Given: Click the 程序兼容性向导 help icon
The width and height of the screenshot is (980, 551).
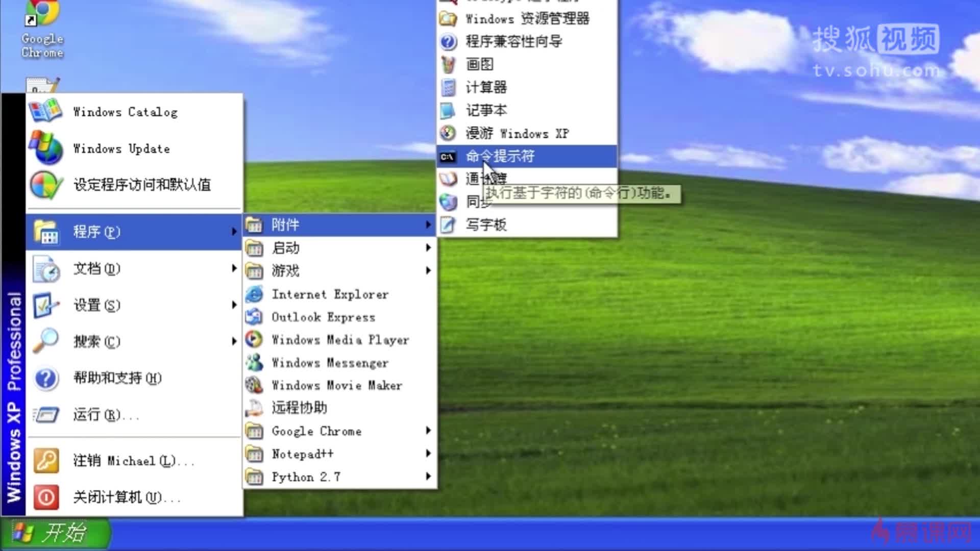Looking at the screenshot, I should pos(448,41).
